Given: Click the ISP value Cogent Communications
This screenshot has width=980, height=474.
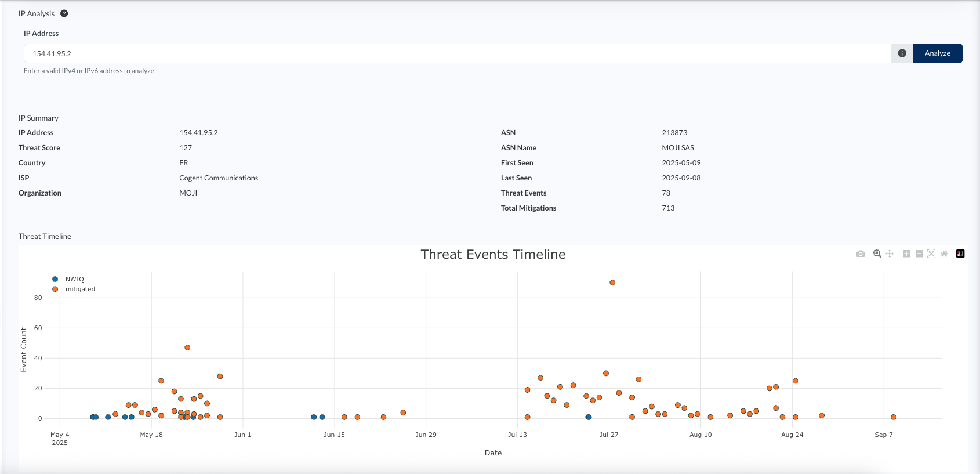Looking at the screenshot, I should click(x=219, y=178).
